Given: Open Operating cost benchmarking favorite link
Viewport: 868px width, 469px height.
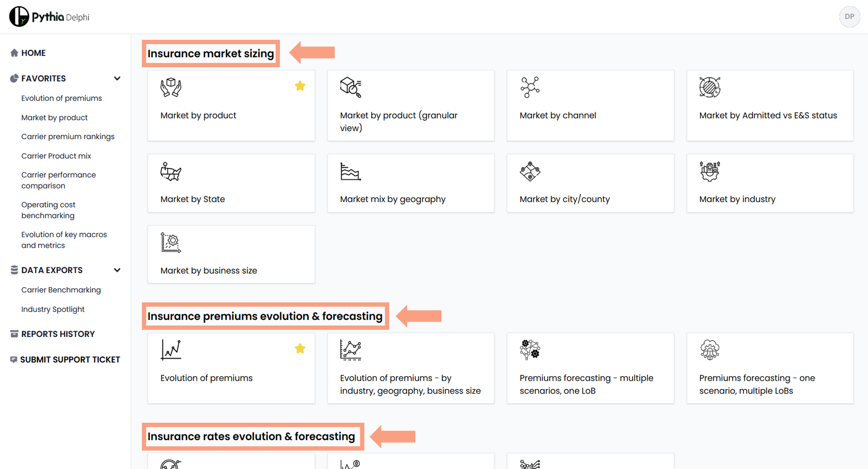Looking at the screenshot, I should coord(48,210).
